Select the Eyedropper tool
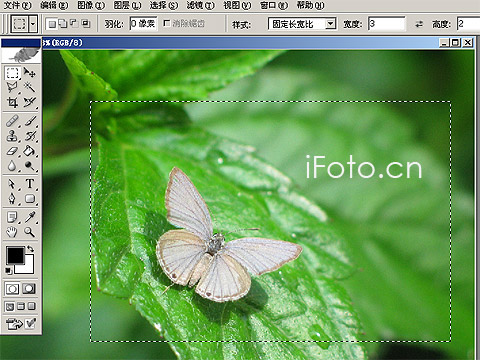The width and height of the screenshot is (480, 360). [x=29, y=217]
